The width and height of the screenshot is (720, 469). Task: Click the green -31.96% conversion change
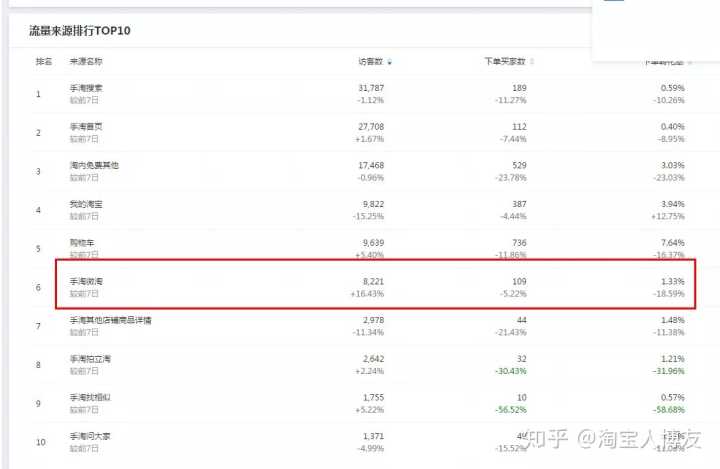[669, 371]
